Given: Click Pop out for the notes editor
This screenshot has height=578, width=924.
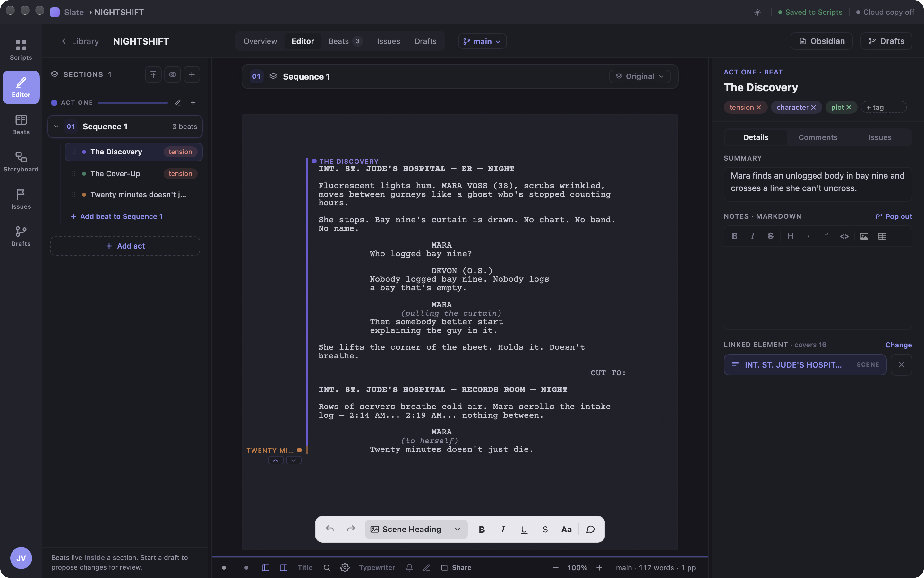Looking at the screenshot, I should click(x=894, y=216).
